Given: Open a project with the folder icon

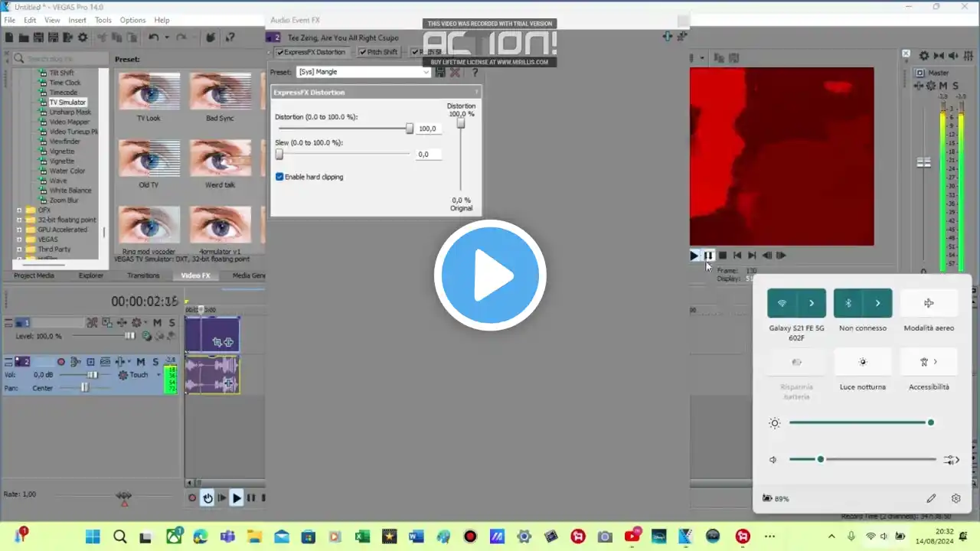Looking at the screenshot, I should (x=24, y=37).
